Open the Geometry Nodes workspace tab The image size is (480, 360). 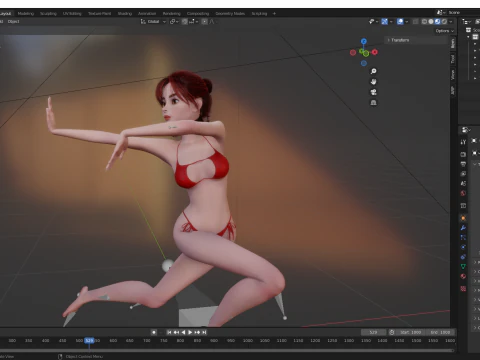coord(230,14)
